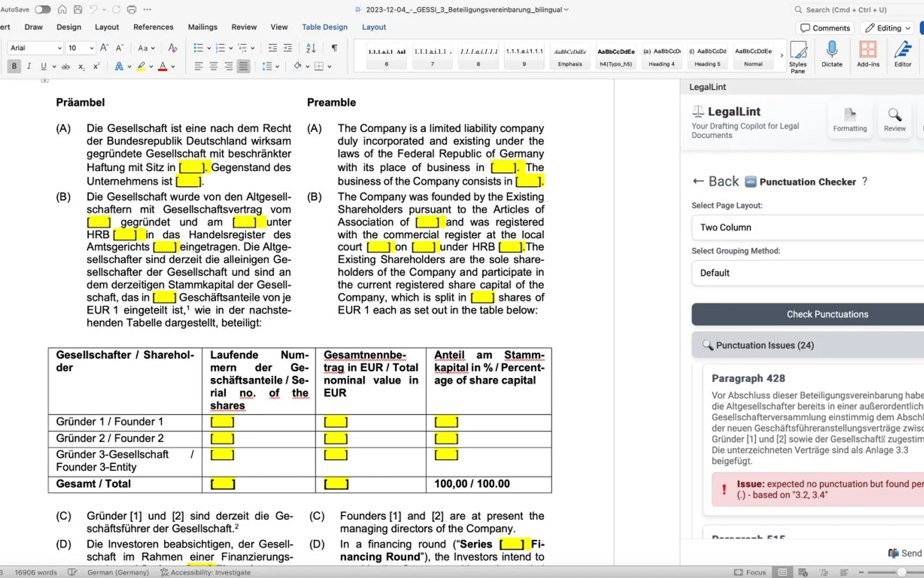Clear all formatting with the eraser icon
Image resolution: width=924 pixels, height=578 pixels.
[173, 48]
